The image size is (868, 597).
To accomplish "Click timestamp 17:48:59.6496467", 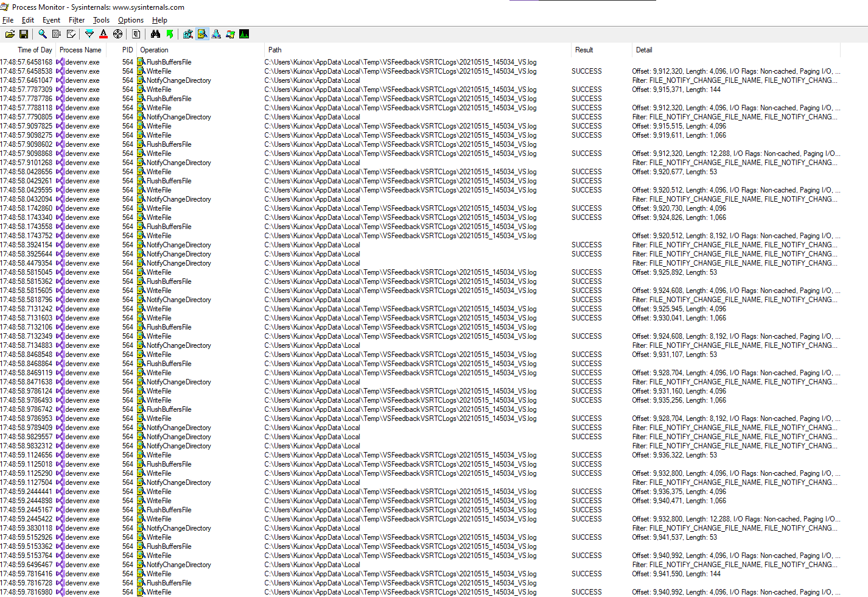I will point(26,565).
